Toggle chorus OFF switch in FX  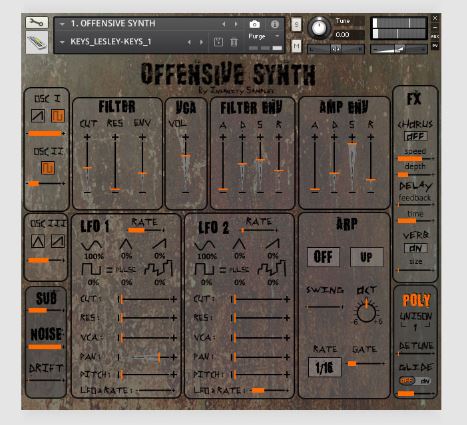pyautogui.click(x=416, y=136)
